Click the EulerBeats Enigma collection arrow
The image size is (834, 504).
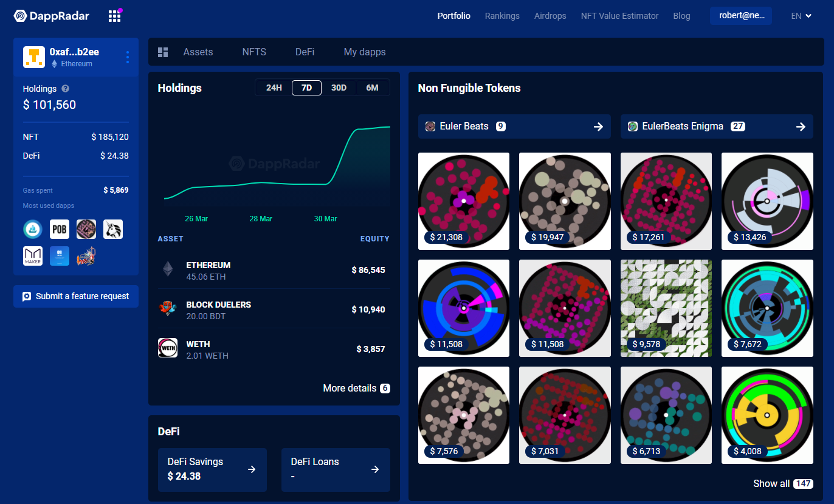(x=801, y=126)
